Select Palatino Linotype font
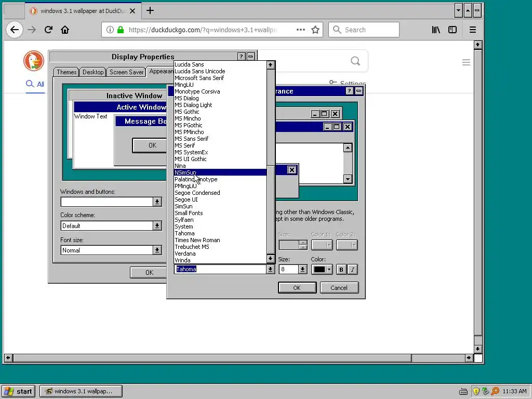The width and height of the screenshot is (532, 399). click(220, 179)
